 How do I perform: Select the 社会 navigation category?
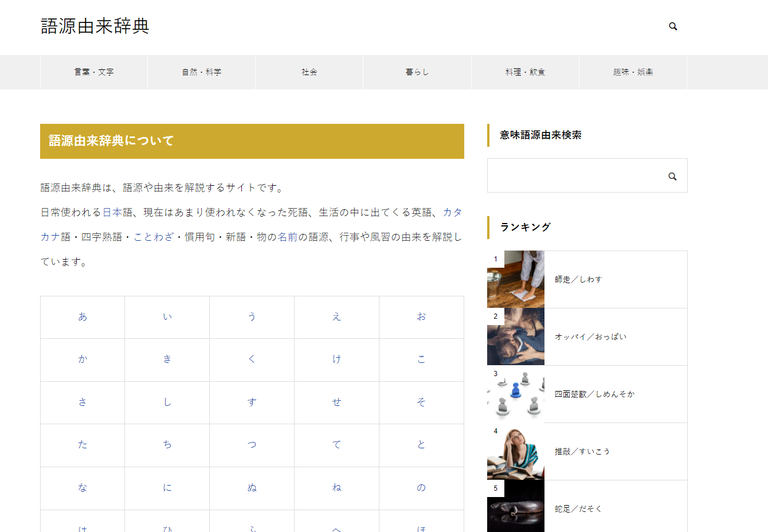[309, 72]
